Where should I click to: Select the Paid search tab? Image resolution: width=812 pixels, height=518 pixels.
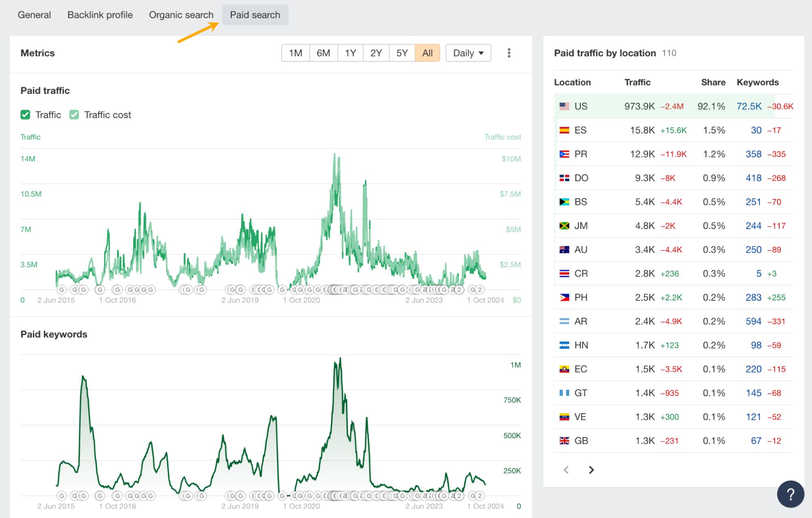pyautogui.click(x=255, y=15)
